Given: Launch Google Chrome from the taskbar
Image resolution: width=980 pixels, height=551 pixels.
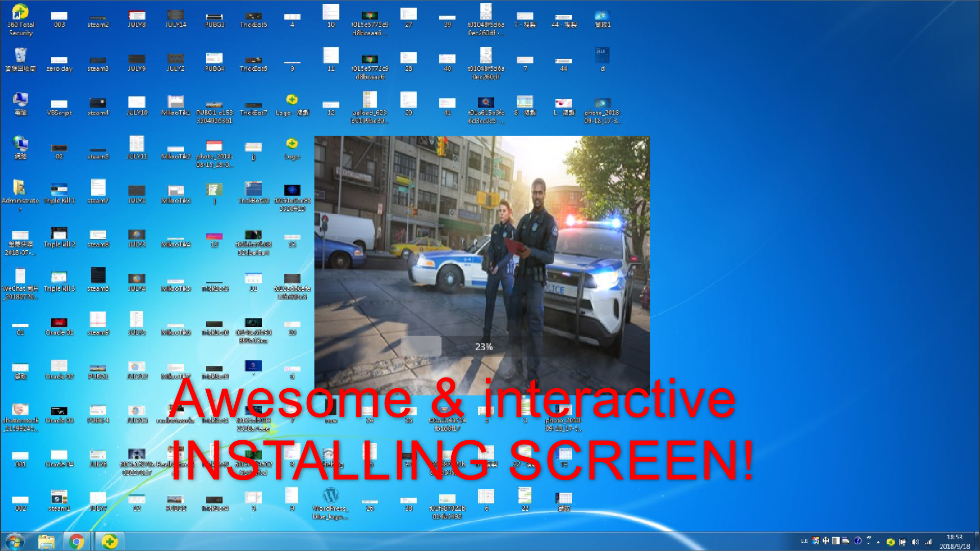Looking at the screenshot, I should [x=77, y=541].
